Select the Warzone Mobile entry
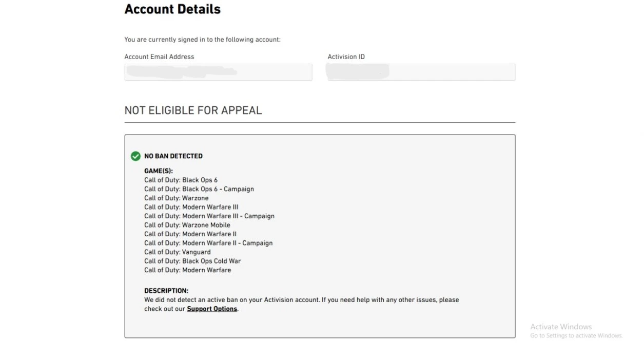The width and height of the screenshot is (644, 356). pyautogui.click(x=187, y=225)
